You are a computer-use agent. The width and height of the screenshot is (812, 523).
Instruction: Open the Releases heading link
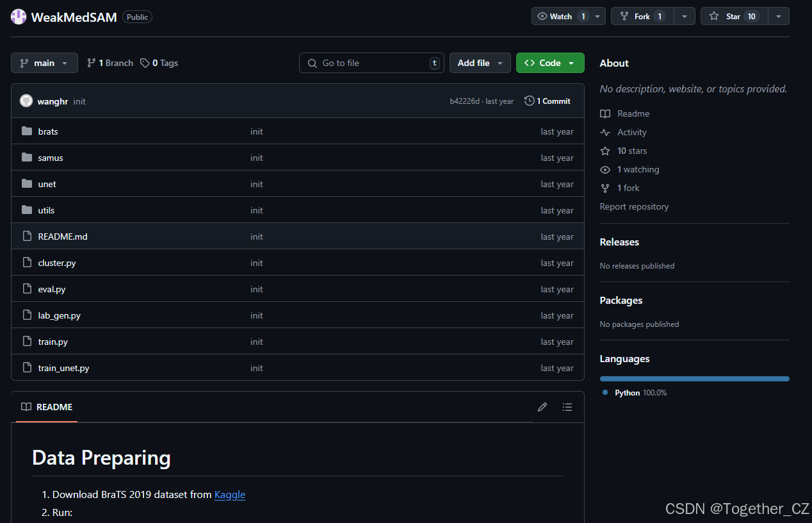point(619,242)
